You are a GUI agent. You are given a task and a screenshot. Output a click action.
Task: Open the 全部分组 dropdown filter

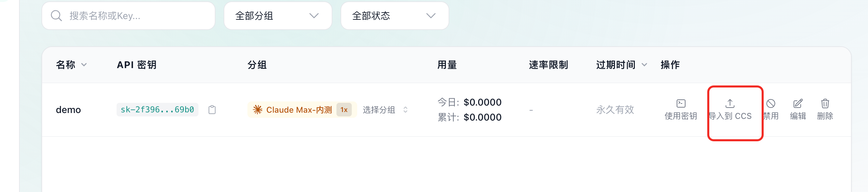point(277,16)
